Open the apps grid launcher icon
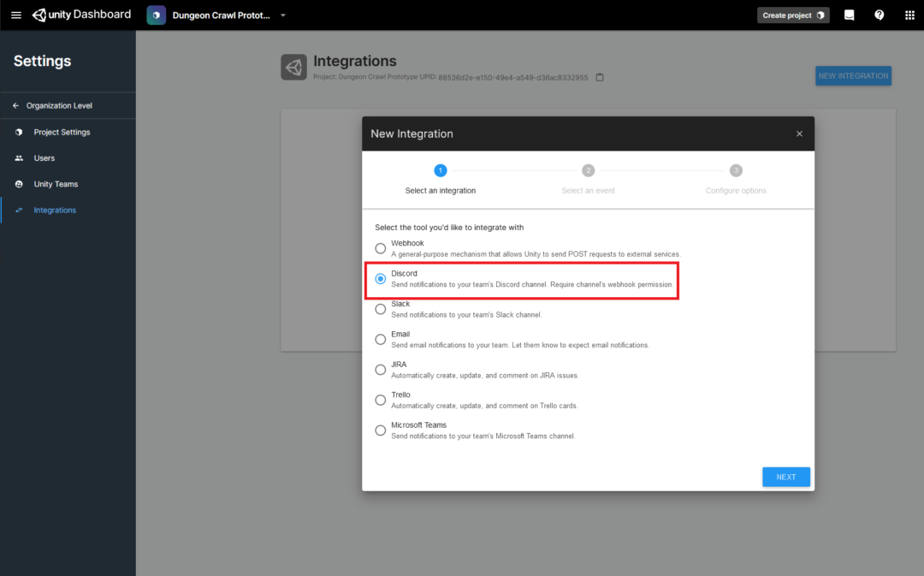This screenshot has width=924, height=576. point(909,15)
